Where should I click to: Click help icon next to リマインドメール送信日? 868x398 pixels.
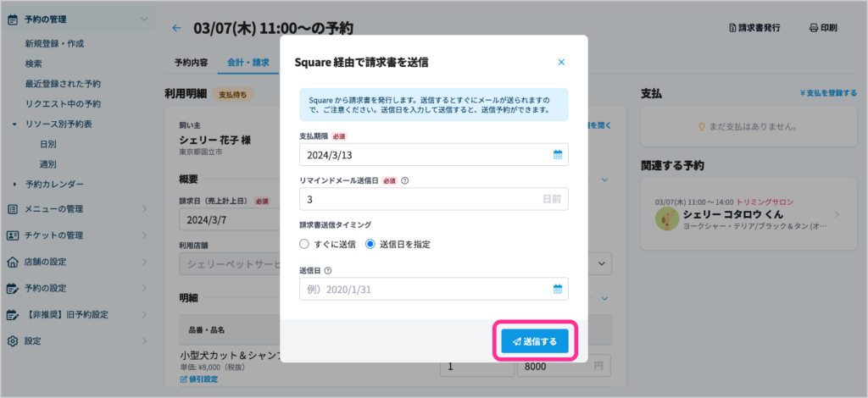click(404, 180)
